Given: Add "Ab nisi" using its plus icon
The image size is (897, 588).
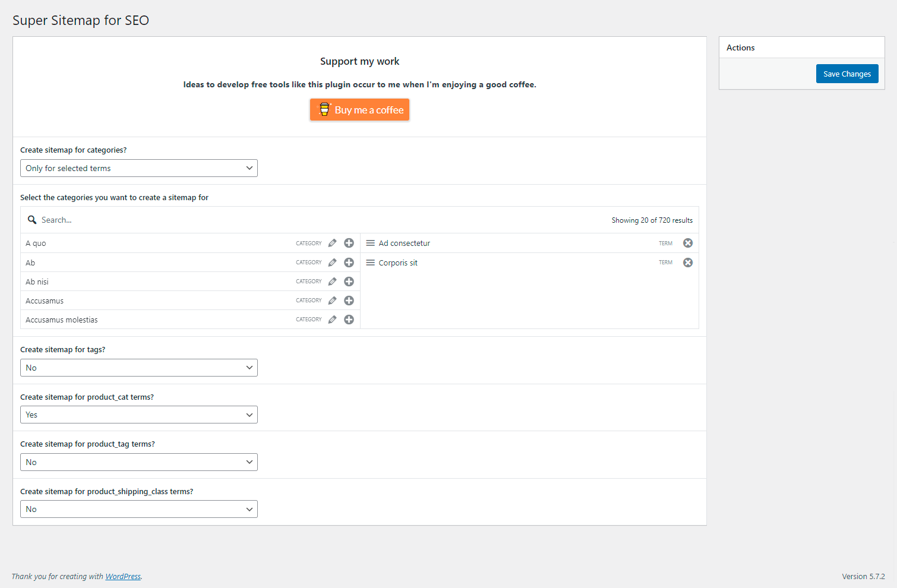Looking at the screenshot, I should [349, 281].
